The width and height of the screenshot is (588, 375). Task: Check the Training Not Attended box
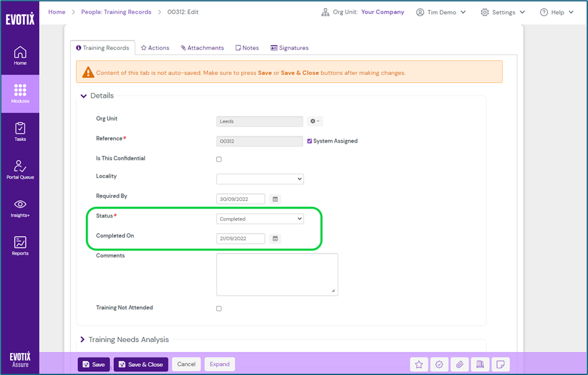coord(219,308)
